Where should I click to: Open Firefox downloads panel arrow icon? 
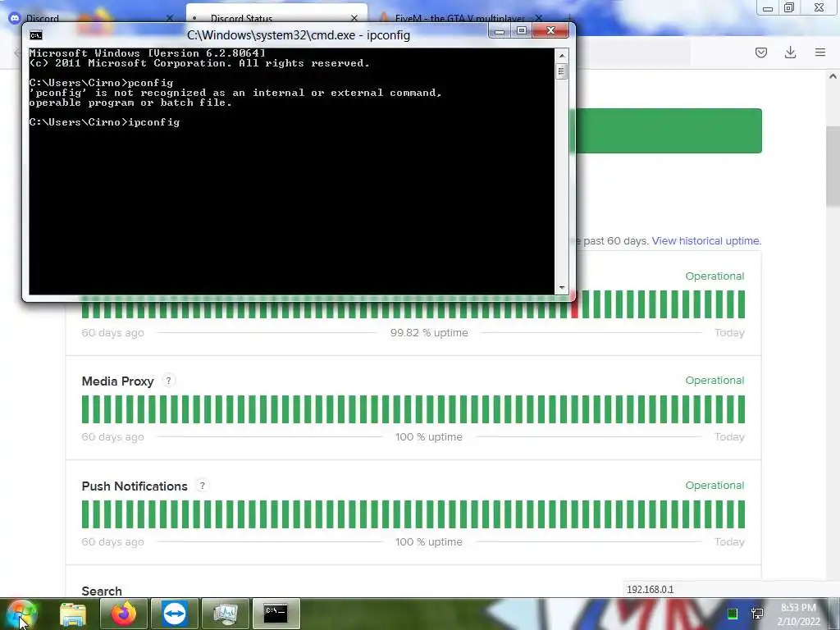(790, 52)
